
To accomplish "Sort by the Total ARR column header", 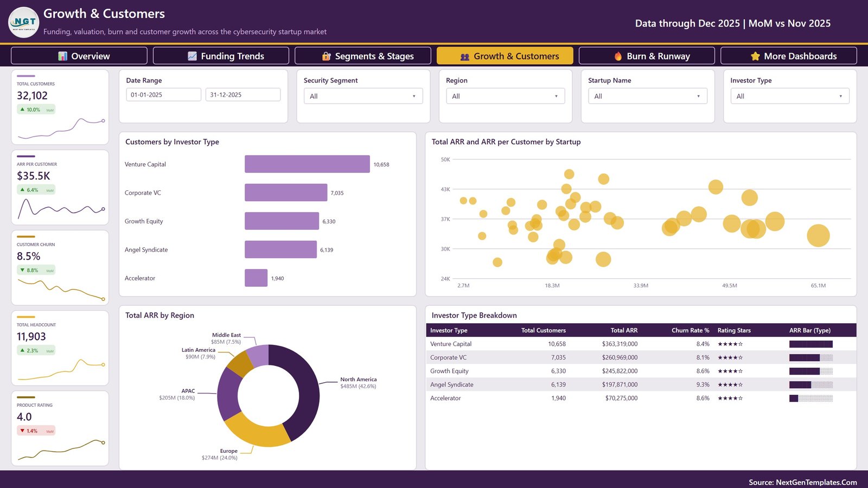I will point(624,330).
